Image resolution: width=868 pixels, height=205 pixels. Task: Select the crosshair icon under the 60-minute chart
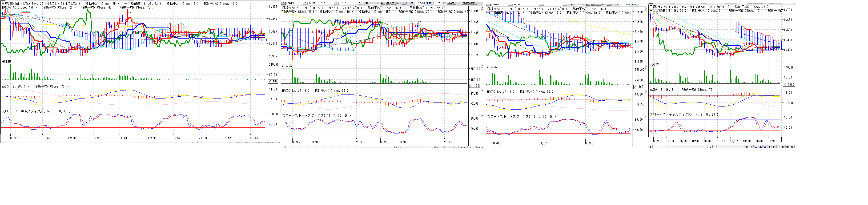[x=761, y=147]
